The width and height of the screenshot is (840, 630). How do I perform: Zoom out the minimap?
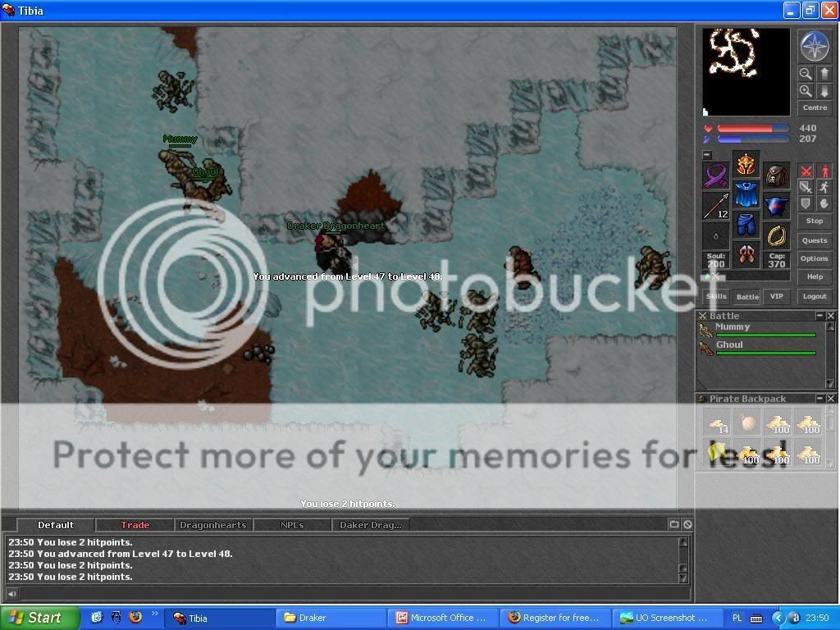coord(806,73)
